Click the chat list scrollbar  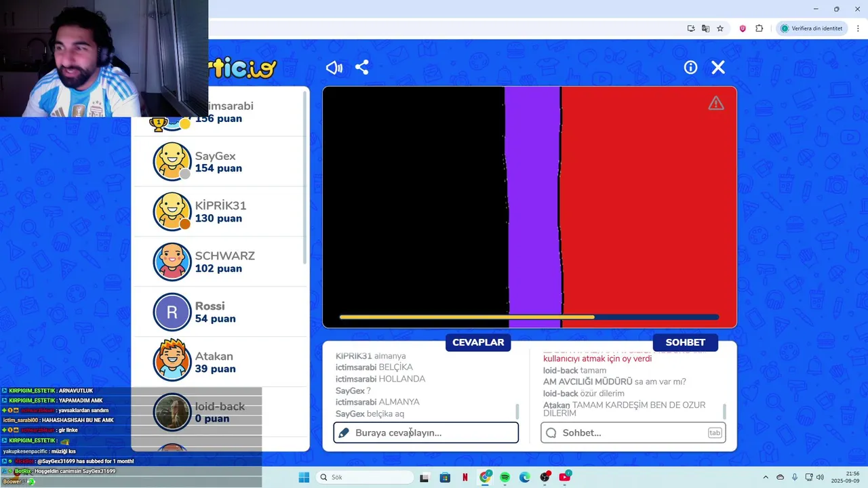(x=724, y=411)
